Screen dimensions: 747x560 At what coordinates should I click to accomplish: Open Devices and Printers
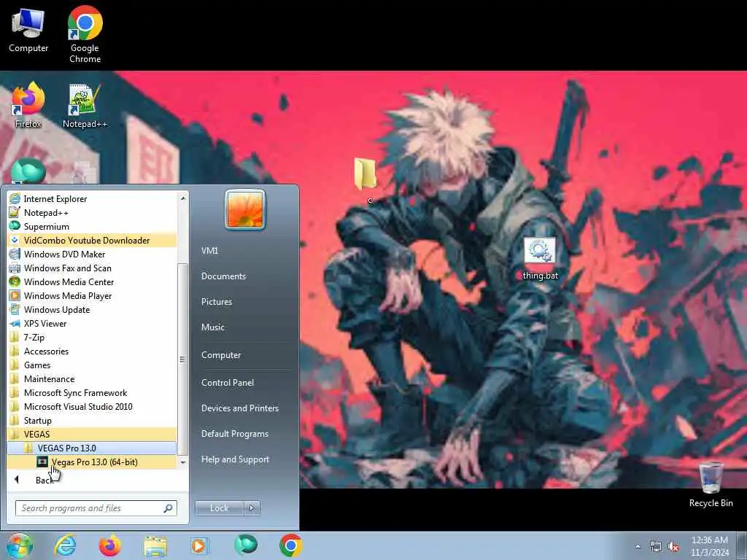(240, 408)
